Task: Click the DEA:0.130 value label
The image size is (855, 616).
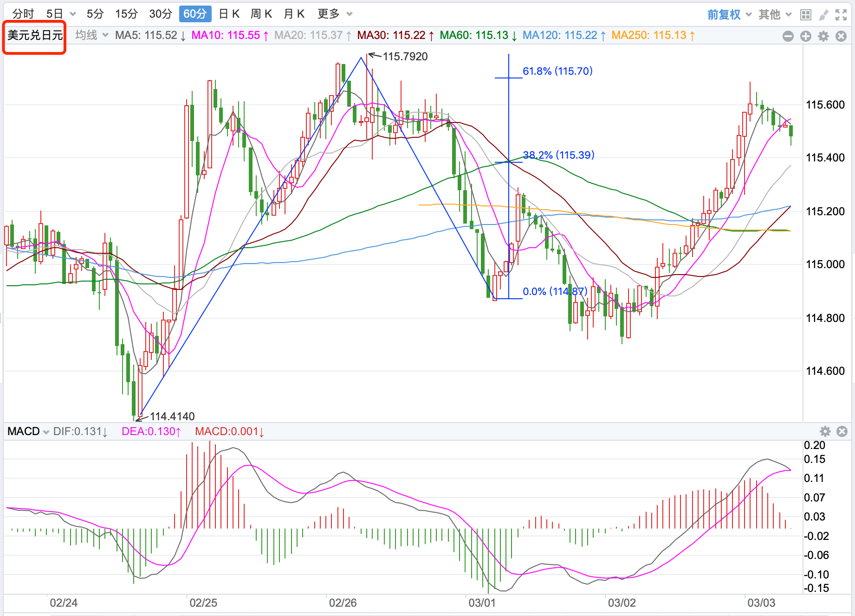Action: point(151,431)
